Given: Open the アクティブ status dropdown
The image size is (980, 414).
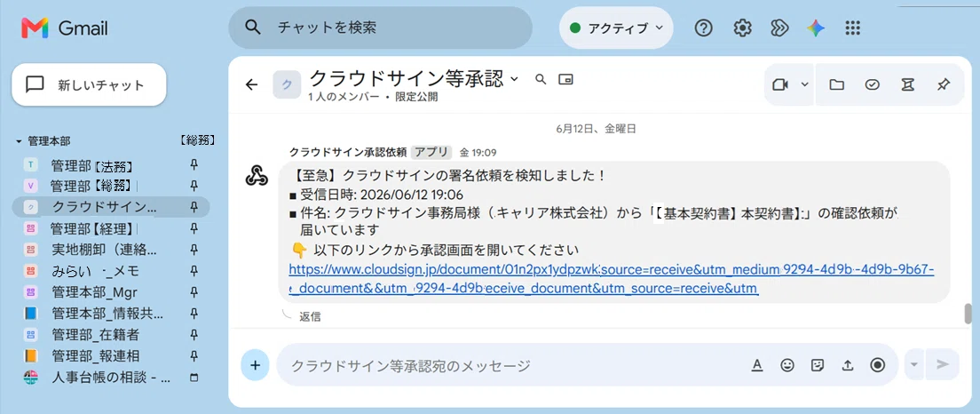Looking at the screenshot, I should pyautogui.click(x=616, y=28).
